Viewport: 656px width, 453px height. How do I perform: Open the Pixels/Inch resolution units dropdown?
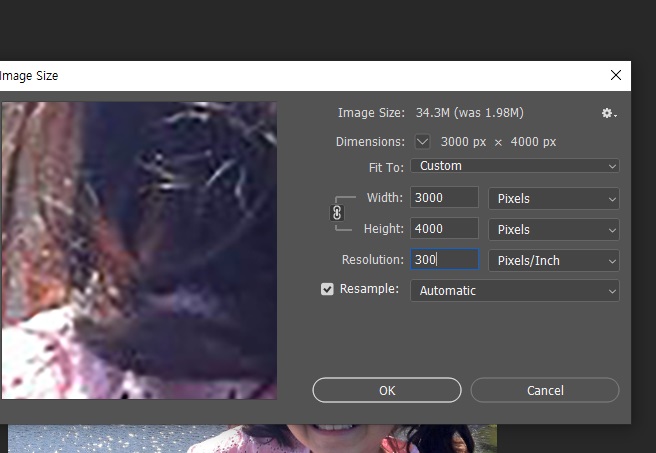(x=554, y=260)
